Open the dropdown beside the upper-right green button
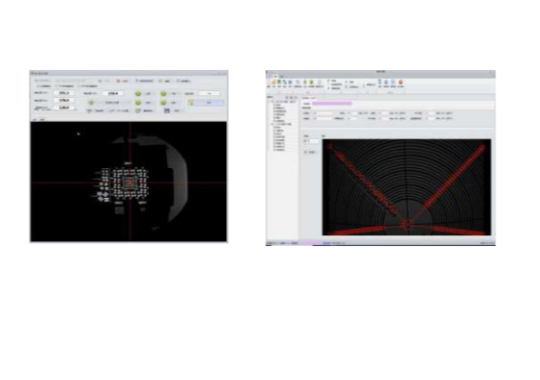This screenshot has height=380, width=540. click(x=209, y=93)
